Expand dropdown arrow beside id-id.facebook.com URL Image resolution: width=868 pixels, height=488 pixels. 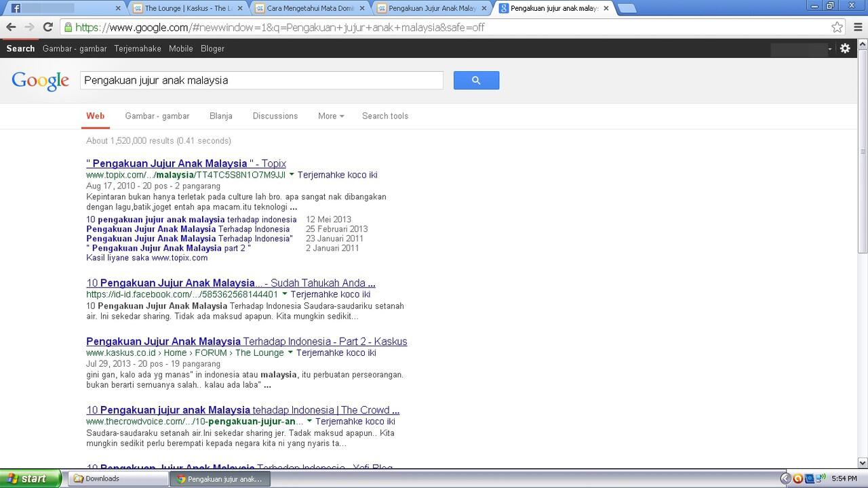pos(285,294)
